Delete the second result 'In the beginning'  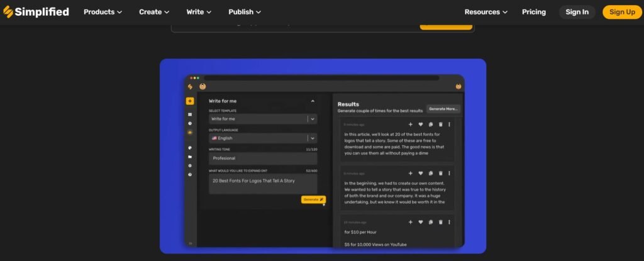(x=441, y=173)
